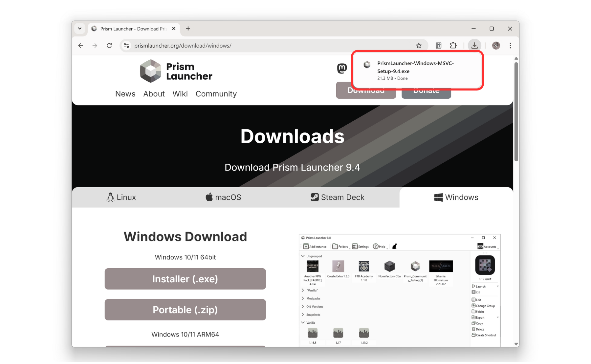Image resolution: width=591 pixels, height=364 pixels.
Task: Open Chrome's three-dot menu
Action: [x=510, y=46]
